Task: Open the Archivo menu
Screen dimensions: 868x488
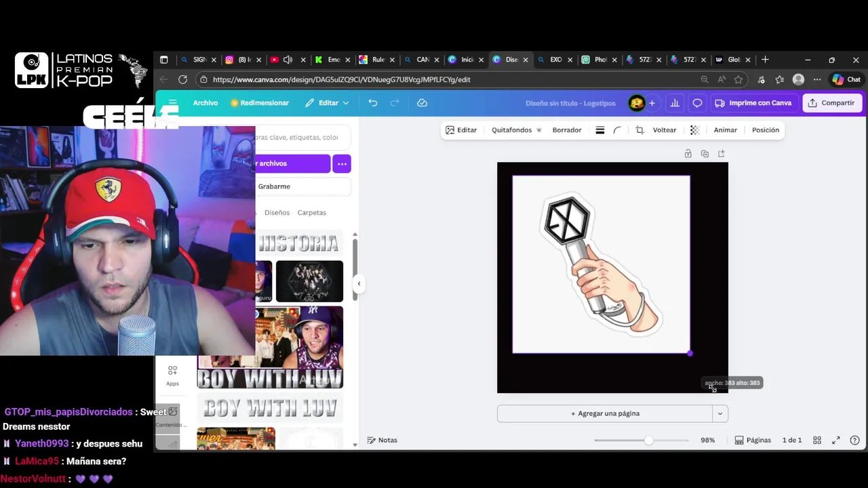Action: coord(205,103)
